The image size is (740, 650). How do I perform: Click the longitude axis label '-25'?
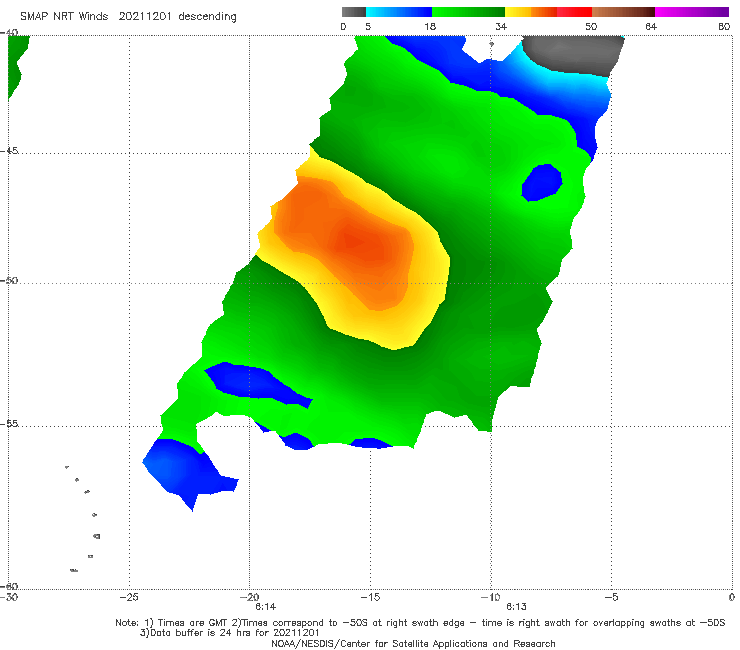[129, 597]
